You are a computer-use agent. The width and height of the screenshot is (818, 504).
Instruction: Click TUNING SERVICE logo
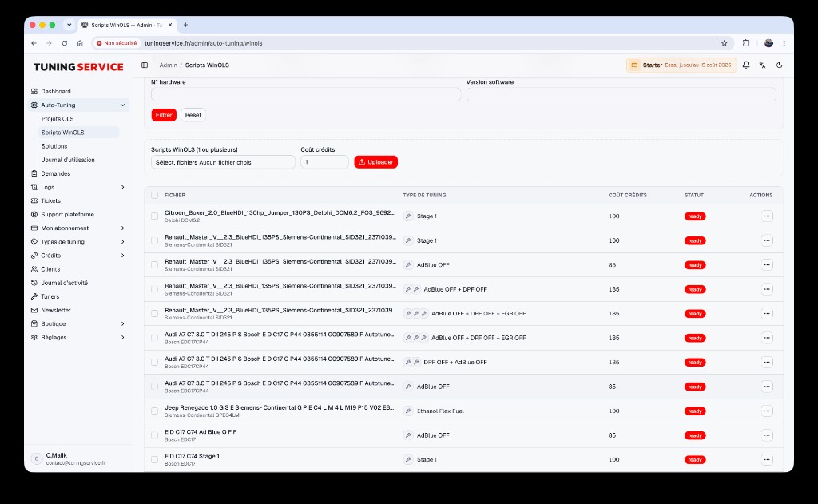[78, 67]
